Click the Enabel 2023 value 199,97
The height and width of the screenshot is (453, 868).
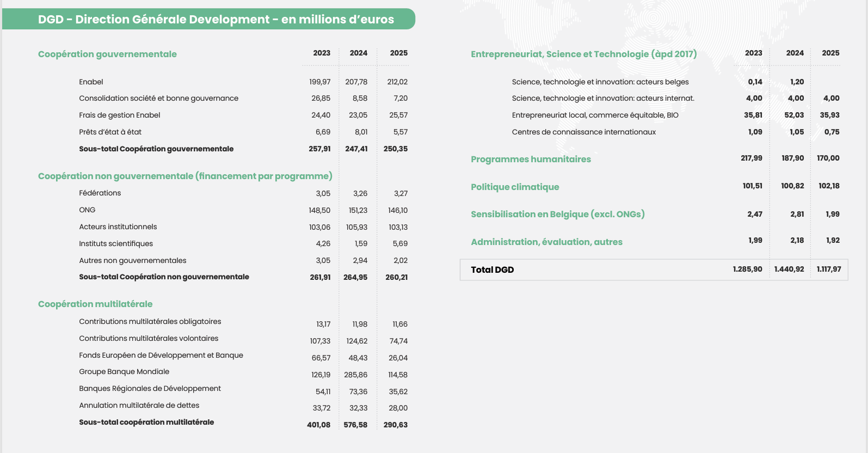click(x=320, y=82)
